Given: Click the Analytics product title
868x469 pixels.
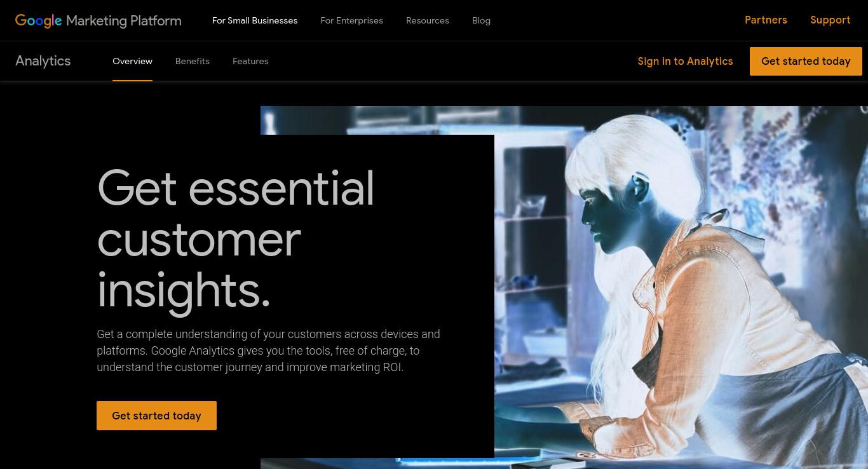Looking at the screenshot, I should click(x=43, y=61).
